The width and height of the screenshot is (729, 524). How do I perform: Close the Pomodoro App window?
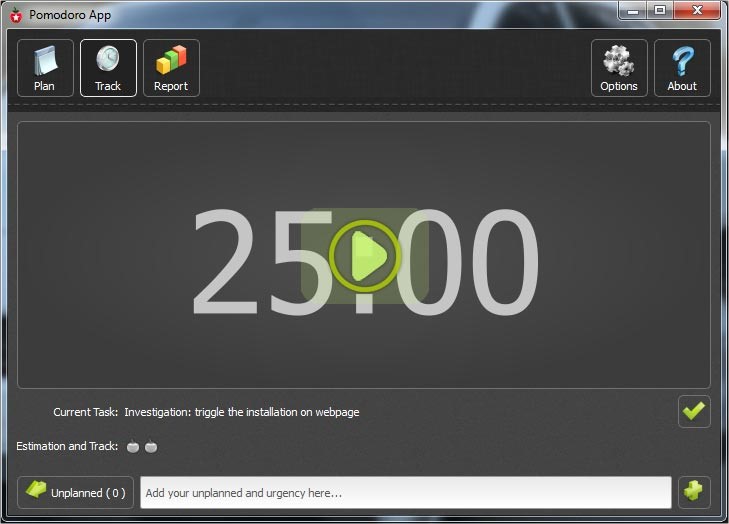coord(697,11)
